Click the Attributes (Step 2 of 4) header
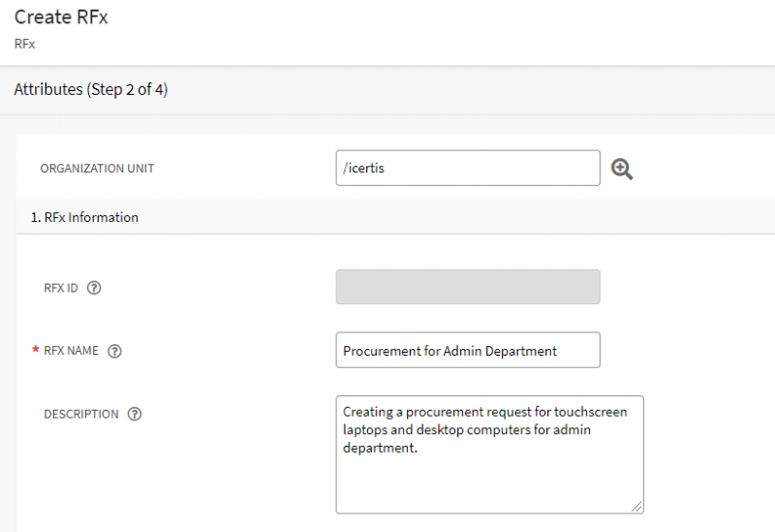Viewport: 775px width, 532px height. click(92, 89)
